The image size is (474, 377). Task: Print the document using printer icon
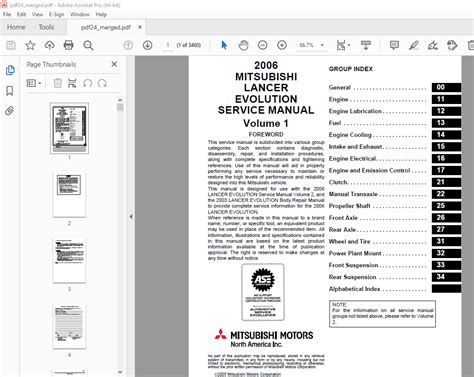(x=69, y=45)
